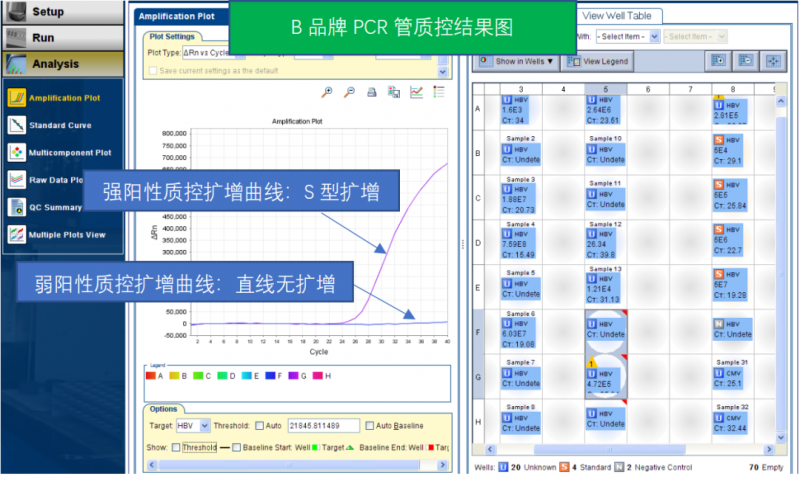Click second plate layout view icon
This screenshot has height=477, width=800.
pos(745,61)
